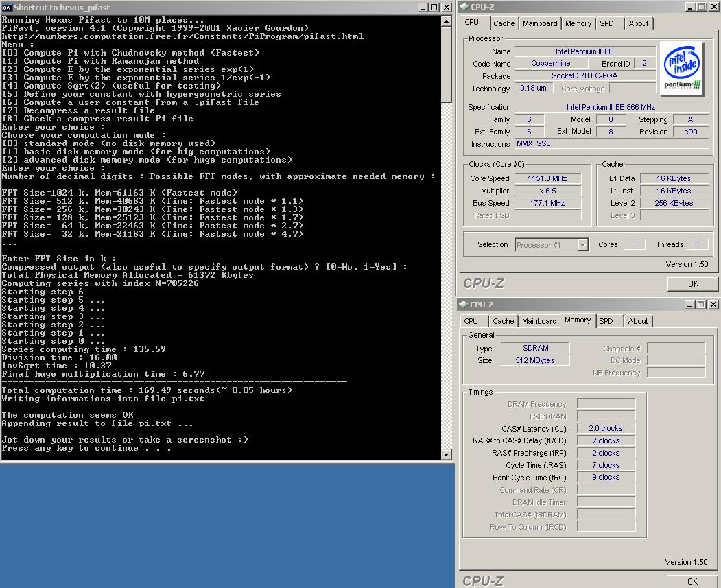Open the command prompt window system icon
The width and height of the screenshot is (721, 588).
pyautogui.click(x=7, y=8)
